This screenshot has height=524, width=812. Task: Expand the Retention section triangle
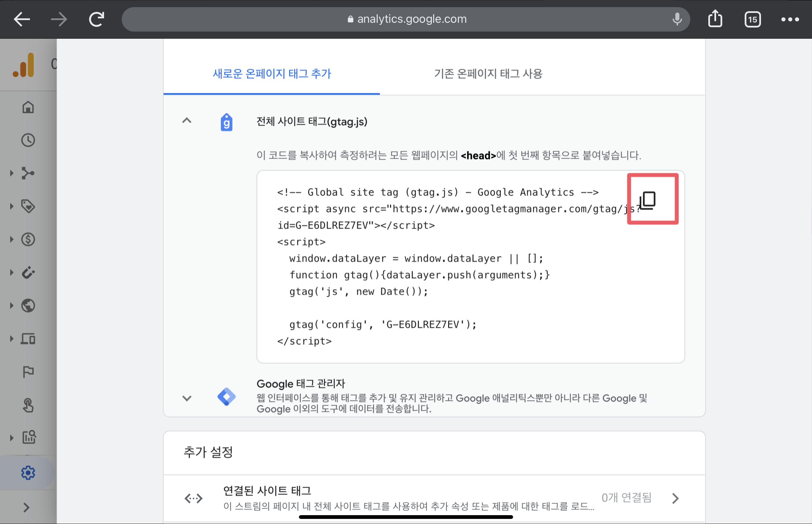tap(12, 272)
